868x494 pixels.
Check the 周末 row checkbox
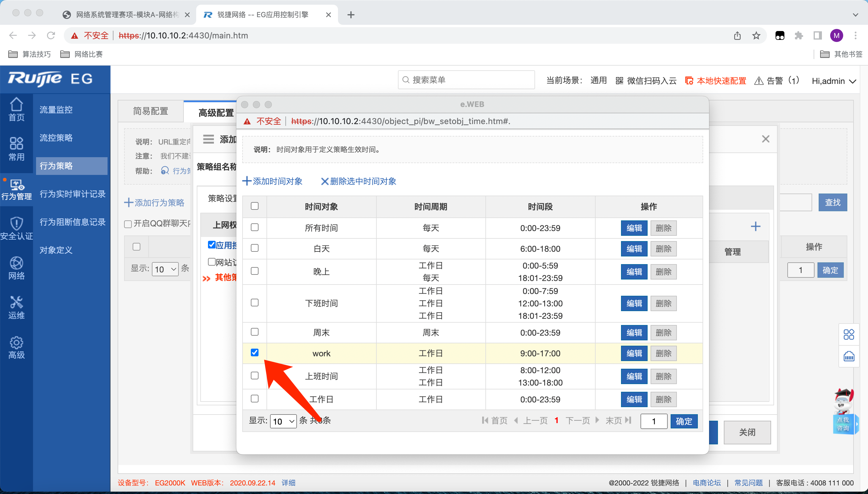click(254, 332)
